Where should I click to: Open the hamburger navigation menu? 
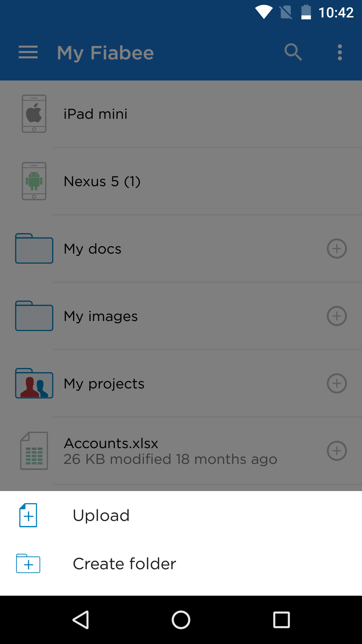pyautogui.click(x=28, y=52)
